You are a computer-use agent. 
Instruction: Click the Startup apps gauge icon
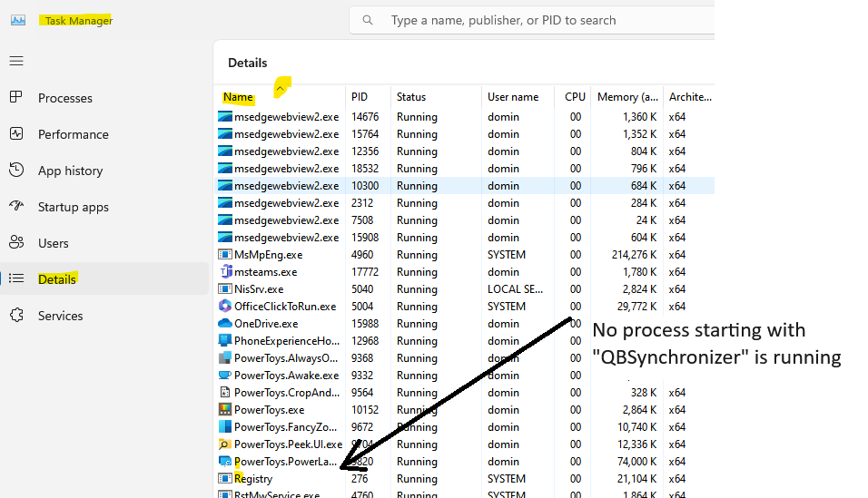click(x=16, y=207)
